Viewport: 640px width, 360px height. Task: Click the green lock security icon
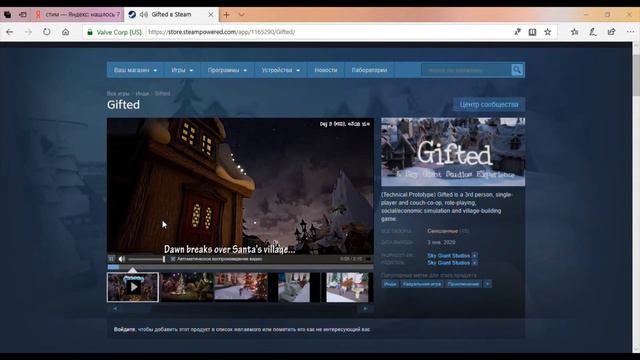90,32
